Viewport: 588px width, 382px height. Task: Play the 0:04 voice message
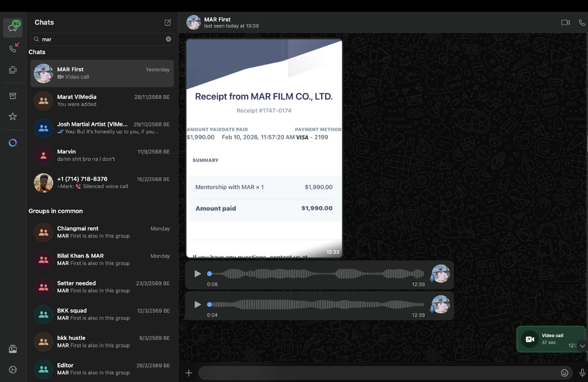click(x=197, y=305)
